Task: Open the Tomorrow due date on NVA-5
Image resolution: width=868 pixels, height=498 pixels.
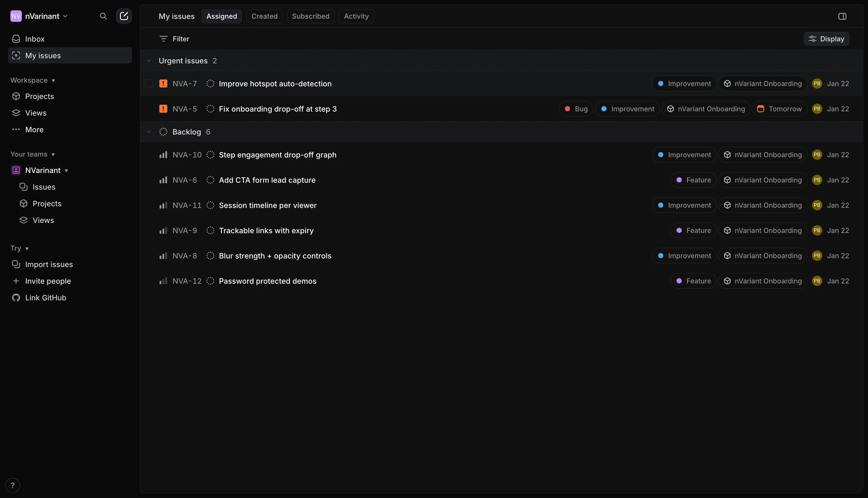Action: coord(779,109)
